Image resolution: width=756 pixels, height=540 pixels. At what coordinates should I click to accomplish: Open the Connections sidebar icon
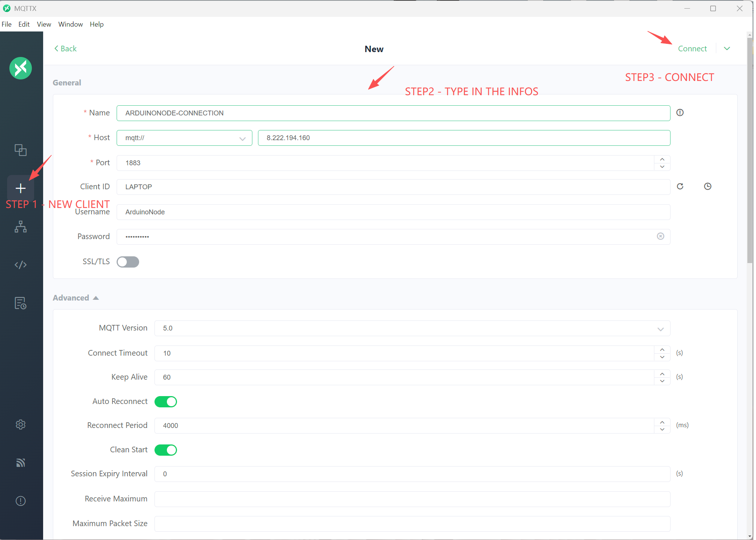point(21,150)
